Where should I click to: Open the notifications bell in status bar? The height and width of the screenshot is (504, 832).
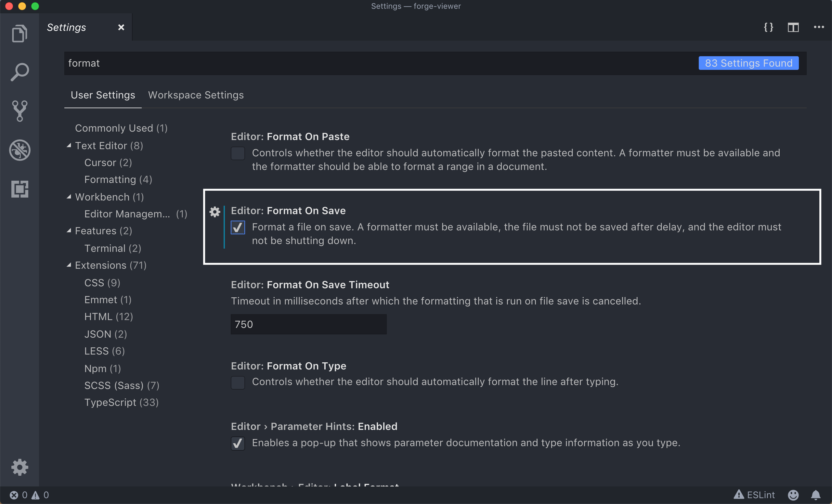coord(815,495)
